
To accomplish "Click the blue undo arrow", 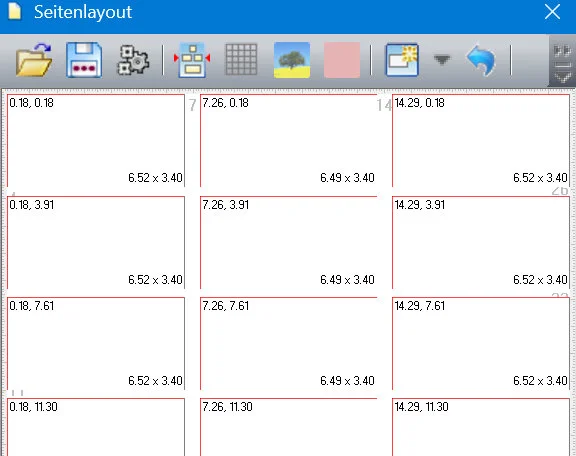I will click(x=481, y=60).
